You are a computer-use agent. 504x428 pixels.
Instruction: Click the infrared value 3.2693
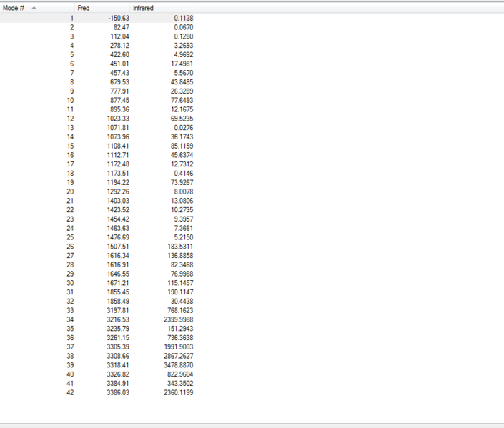(184, 46)
